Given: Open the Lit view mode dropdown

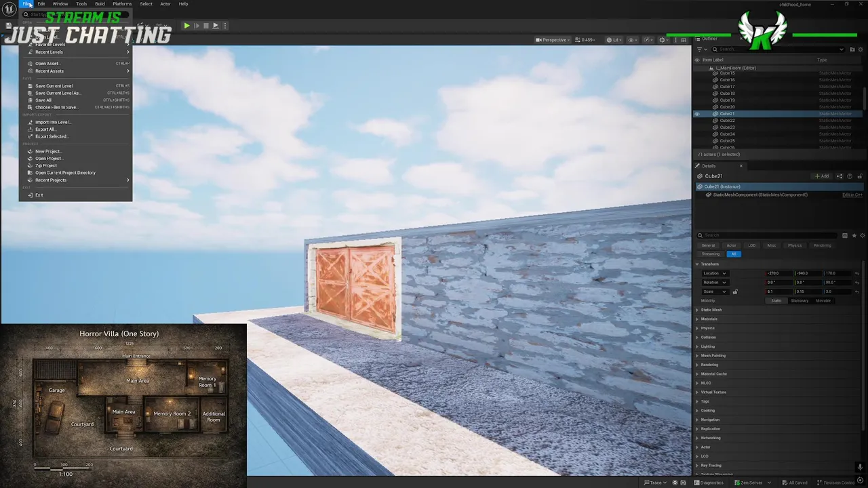Looking at the screenshot, I should coord(614,40).
